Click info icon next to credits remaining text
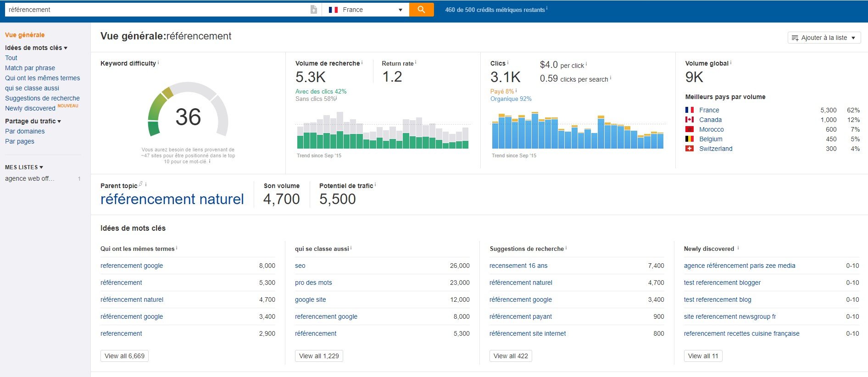This screenshot has width=868, height=377. (547, 8)
